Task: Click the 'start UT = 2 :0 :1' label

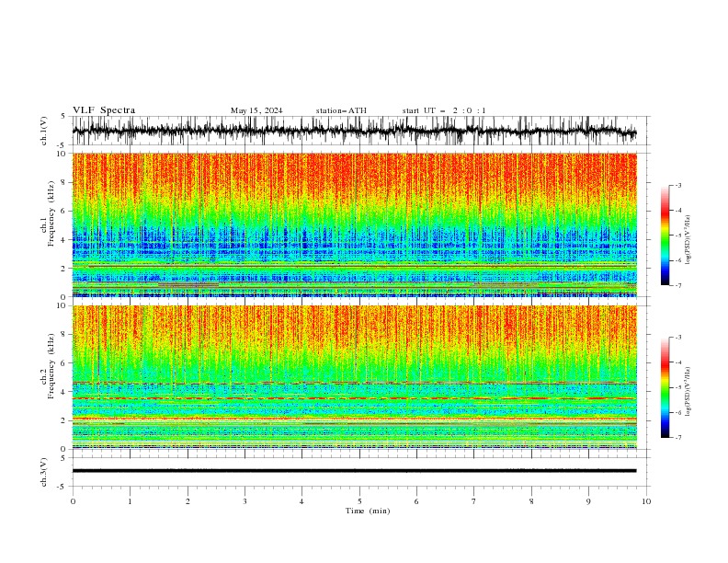Action: point(444,110)
